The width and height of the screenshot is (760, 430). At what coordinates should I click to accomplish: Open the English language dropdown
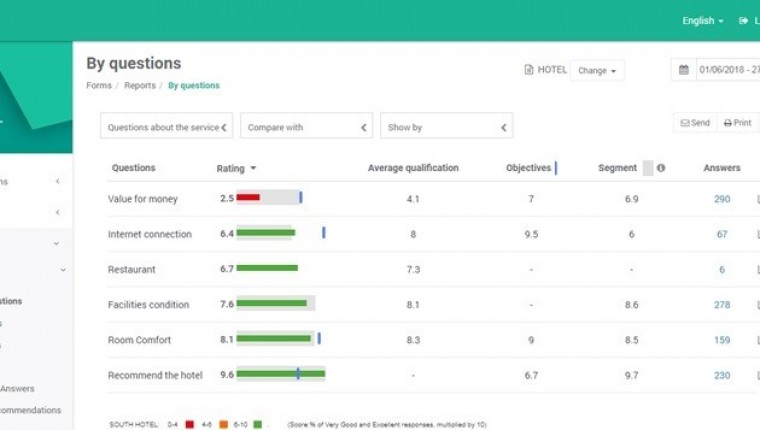click(x=702, y=20)
